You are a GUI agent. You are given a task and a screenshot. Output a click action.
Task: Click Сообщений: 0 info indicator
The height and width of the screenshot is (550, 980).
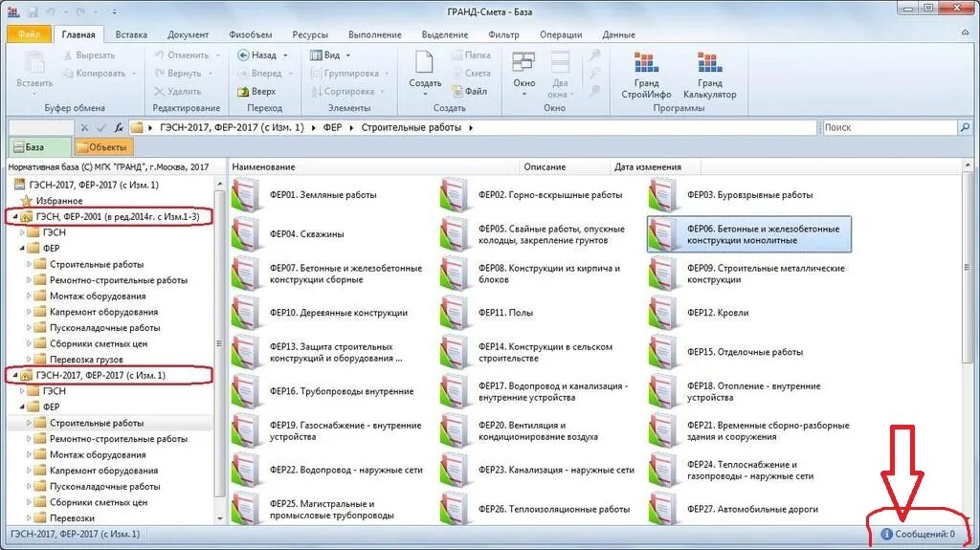tap(918, 535)
